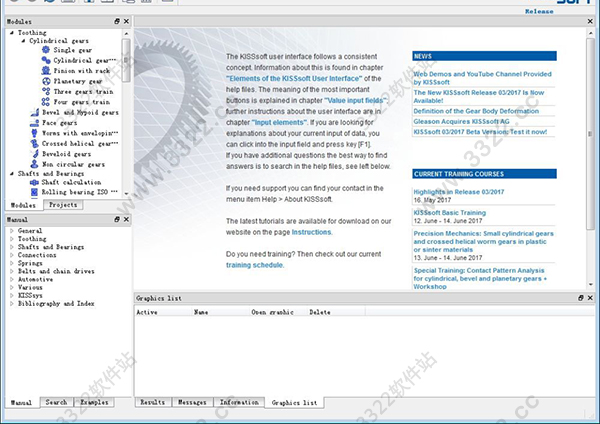
Task: Collapse Shafts and Bearings in Modules
Action: click(11, 174)
